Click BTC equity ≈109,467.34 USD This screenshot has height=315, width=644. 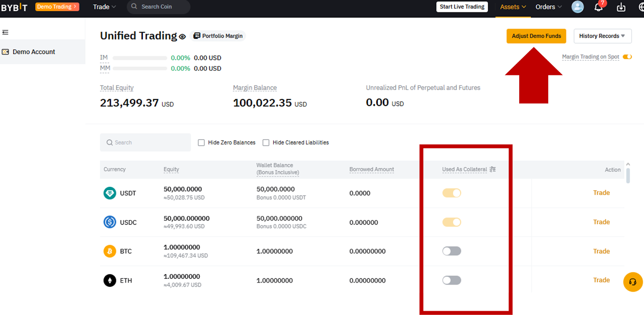coord(186,256)
